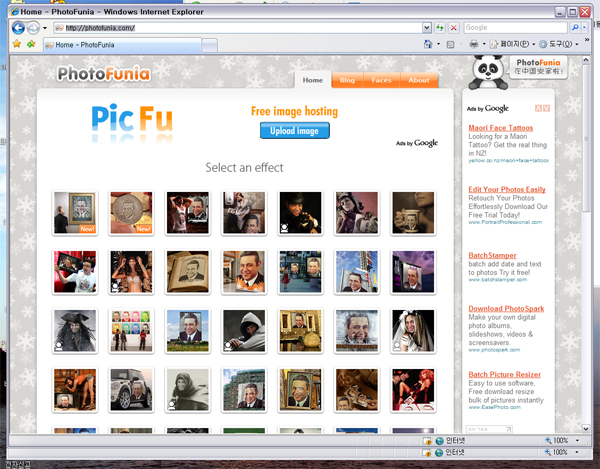This screenshot has width=600, height=469.
Task: Open the About navigation tab
Action: (419, 80)
